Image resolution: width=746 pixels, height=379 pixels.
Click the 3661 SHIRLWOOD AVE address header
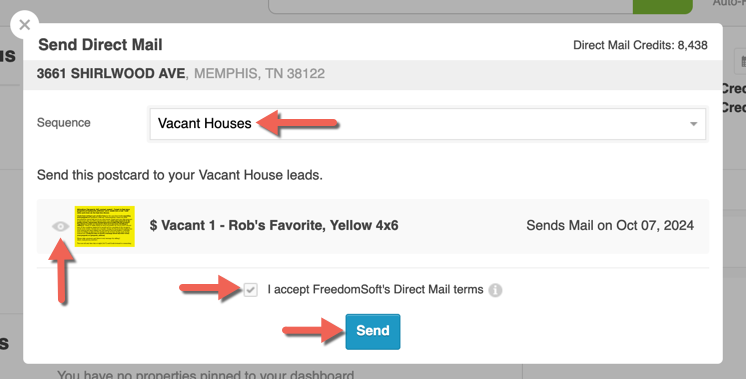coord(110,74)
